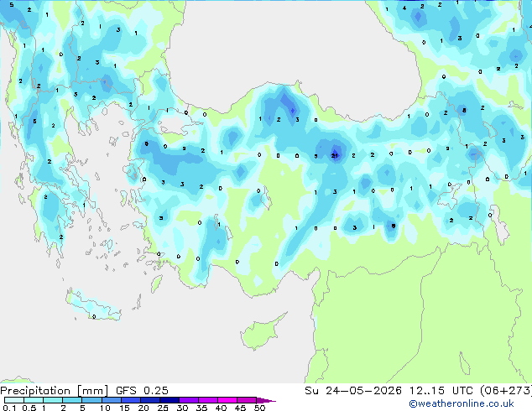The height and width of the screenshot is (411, 532).
Task: Click the legend label "40"
Action: point(221,408)
